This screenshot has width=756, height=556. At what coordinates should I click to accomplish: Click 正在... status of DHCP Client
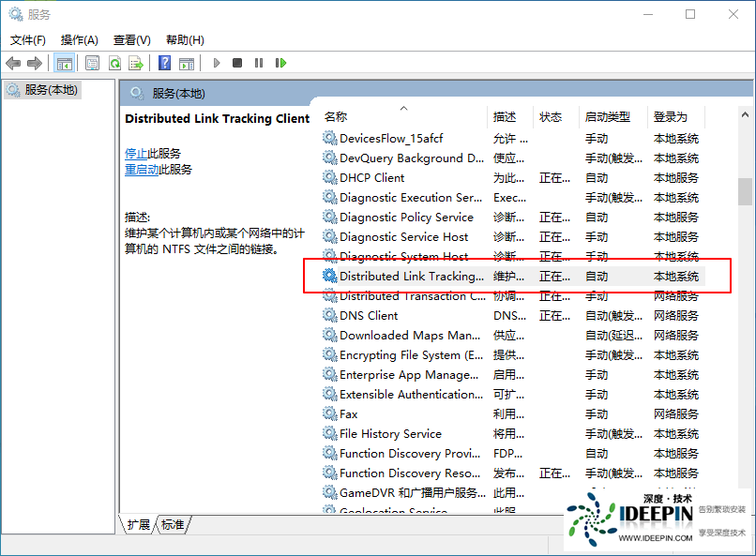pos(554,178)
